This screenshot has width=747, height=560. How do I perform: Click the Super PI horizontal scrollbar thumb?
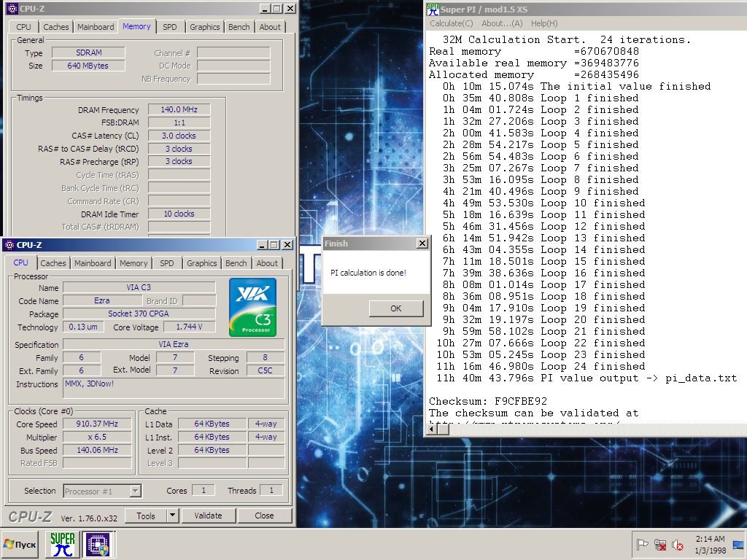443,429
